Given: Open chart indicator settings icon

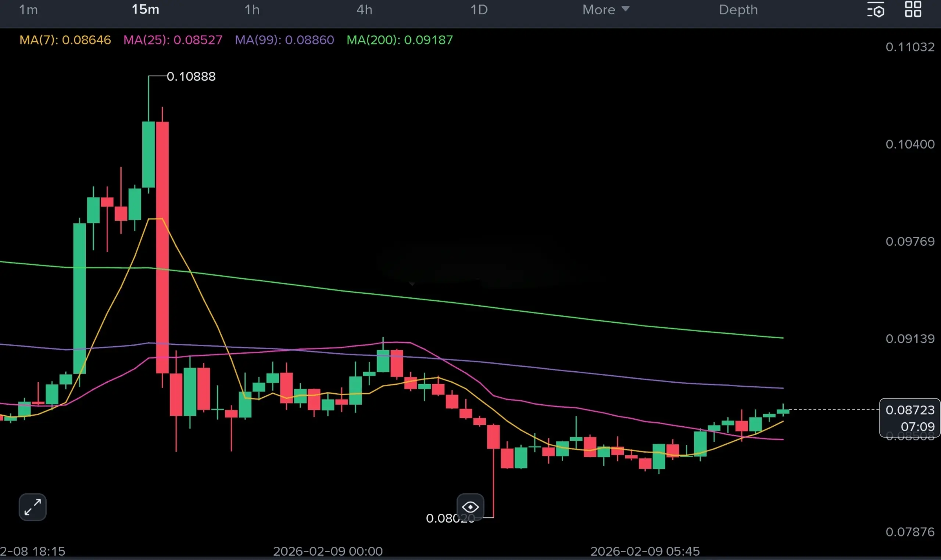Looking at the screenshot, I should tap(876, 10).
